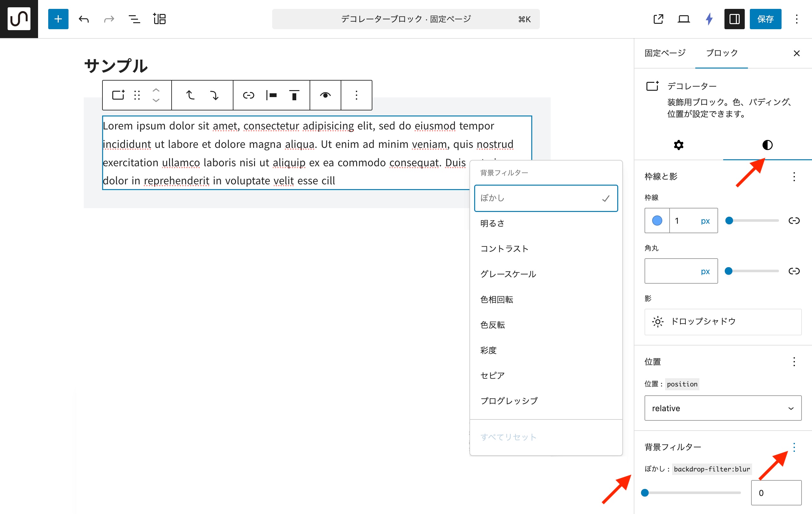Screen dimensions: 812x514
Task: Click the blur value number input field
Action: 776,492
